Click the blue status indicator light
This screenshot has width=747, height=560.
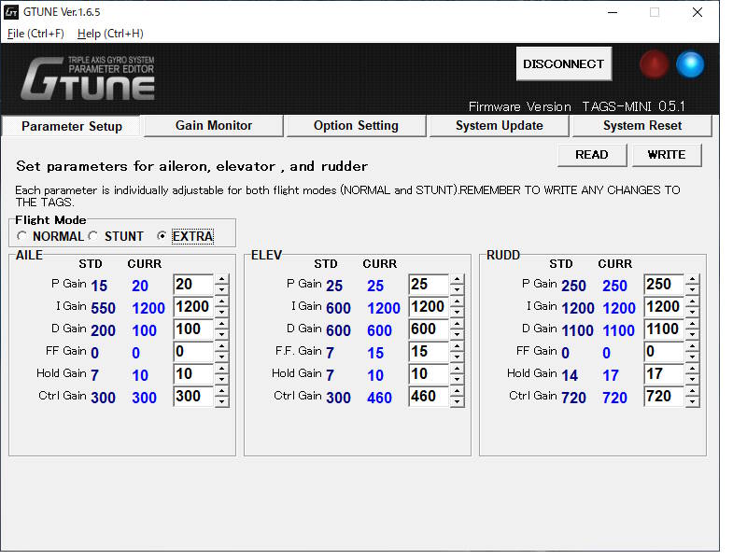pyautogui.click(x=690, y=64)
